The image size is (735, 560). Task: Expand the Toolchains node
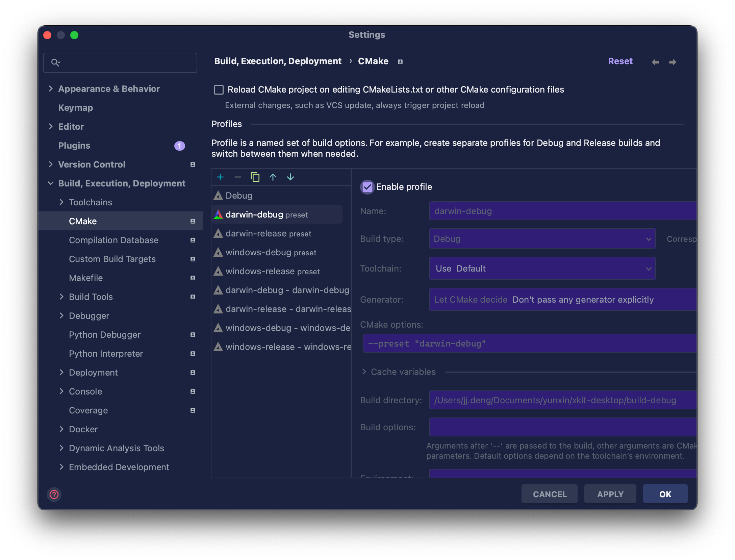coord(61,202)
